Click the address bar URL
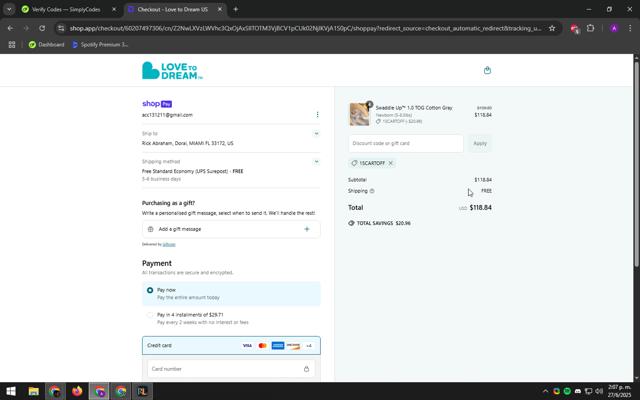This screenshot has height=400, width=640. click(305, 28)
